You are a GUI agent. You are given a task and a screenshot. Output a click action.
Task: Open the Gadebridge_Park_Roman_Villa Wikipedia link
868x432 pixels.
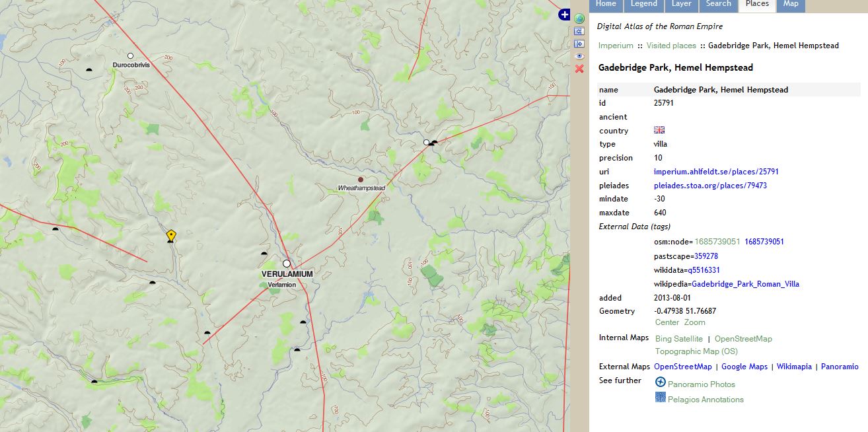pyautogui.click(x=745, y=284)
